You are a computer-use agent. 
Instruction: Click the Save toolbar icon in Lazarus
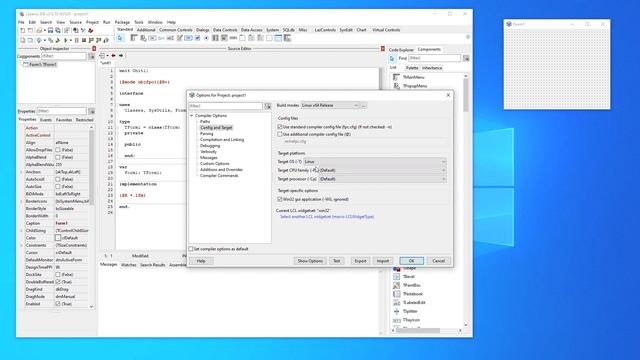point(50,30)
